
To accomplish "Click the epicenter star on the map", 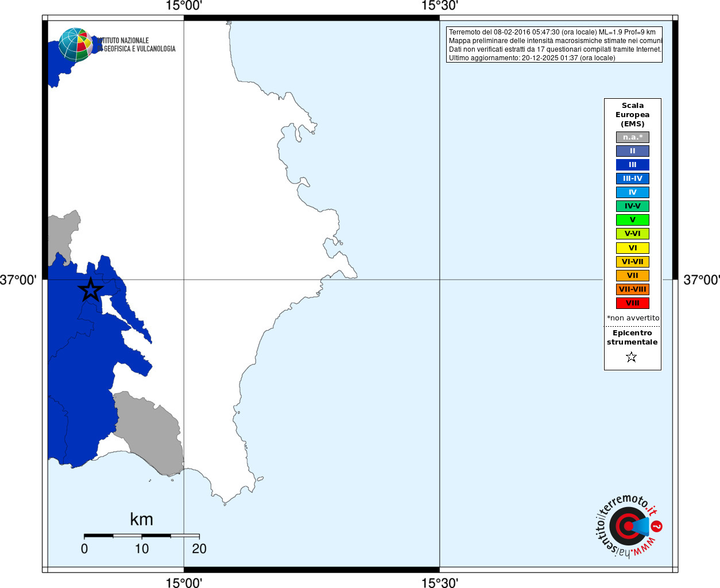I will [x=90, y=289].
